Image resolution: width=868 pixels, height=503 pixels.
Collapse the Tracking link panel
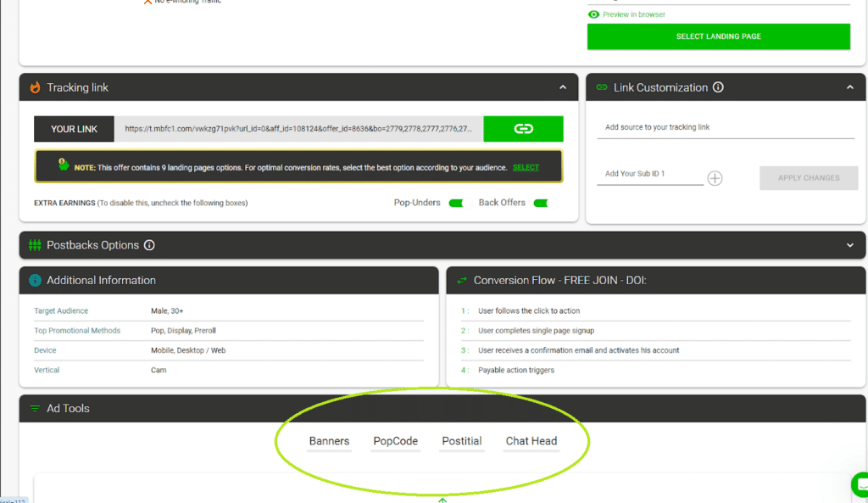(563, 87)
